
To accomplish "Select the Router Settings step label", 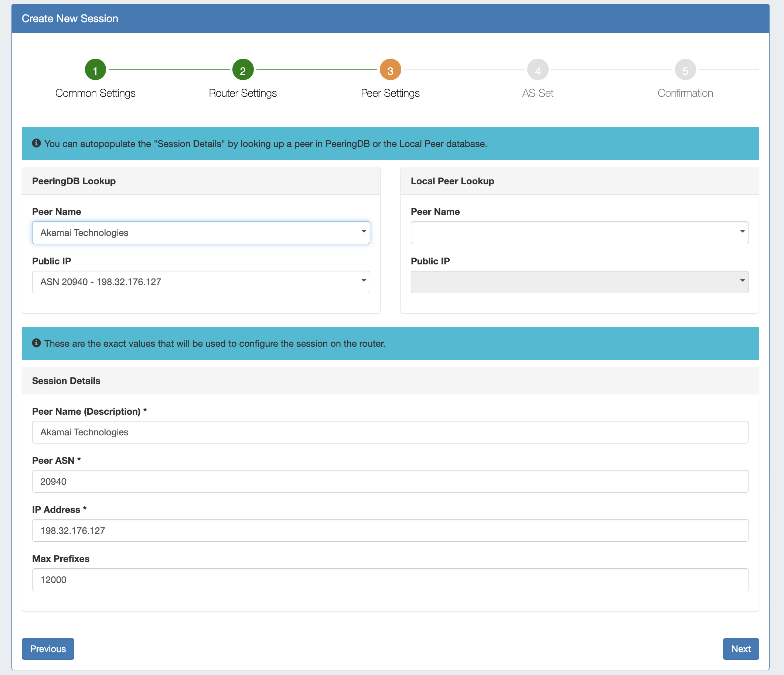I will pos(242,93).
